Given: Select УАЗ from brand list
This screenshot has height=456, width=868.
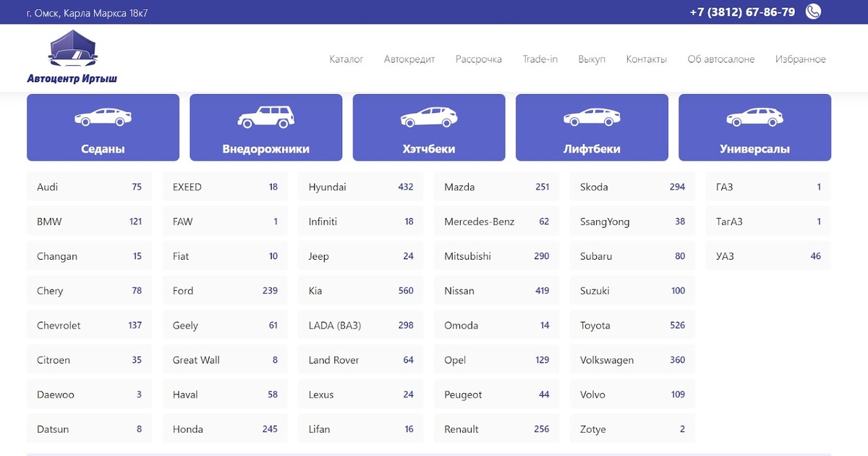Looking at the screenshot, I should (x=768, y=256).
